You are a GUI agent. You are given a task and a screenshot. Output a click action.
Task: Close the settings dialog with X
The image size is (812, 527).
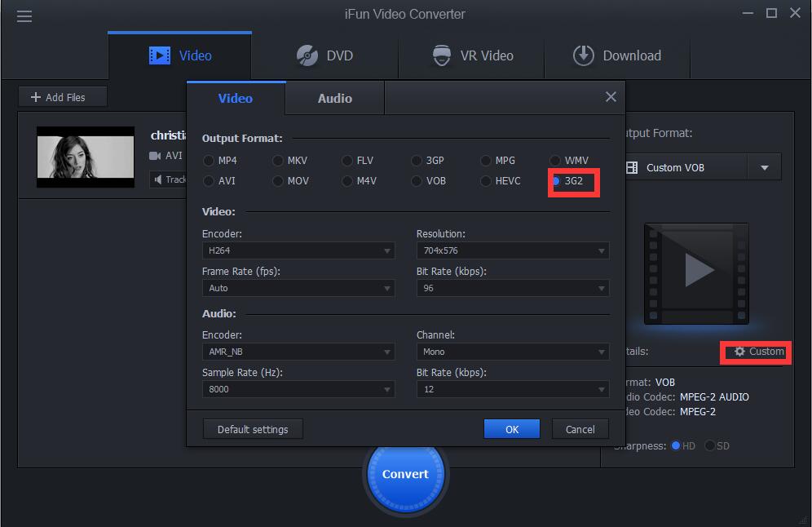(x=611, y=97)
